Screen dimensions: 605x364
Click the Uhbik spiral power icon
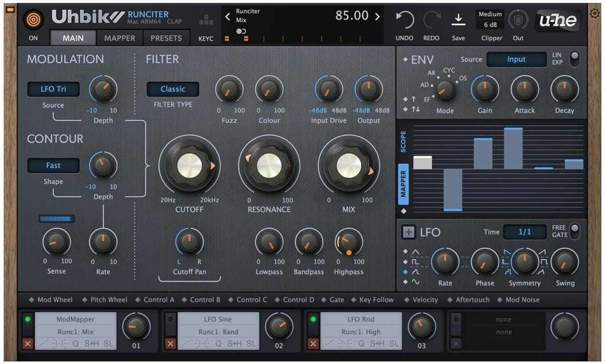(34, 20)
